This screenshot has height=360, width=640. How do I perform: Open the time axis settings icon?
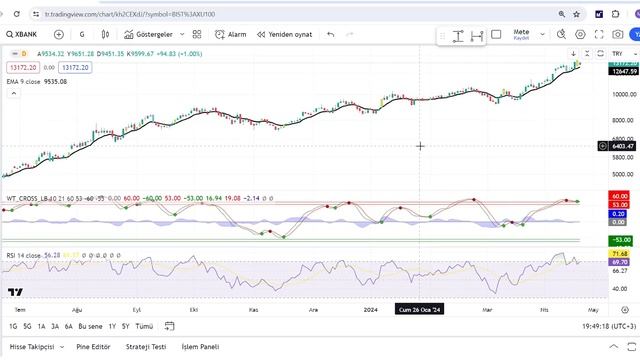coord(624,310)
